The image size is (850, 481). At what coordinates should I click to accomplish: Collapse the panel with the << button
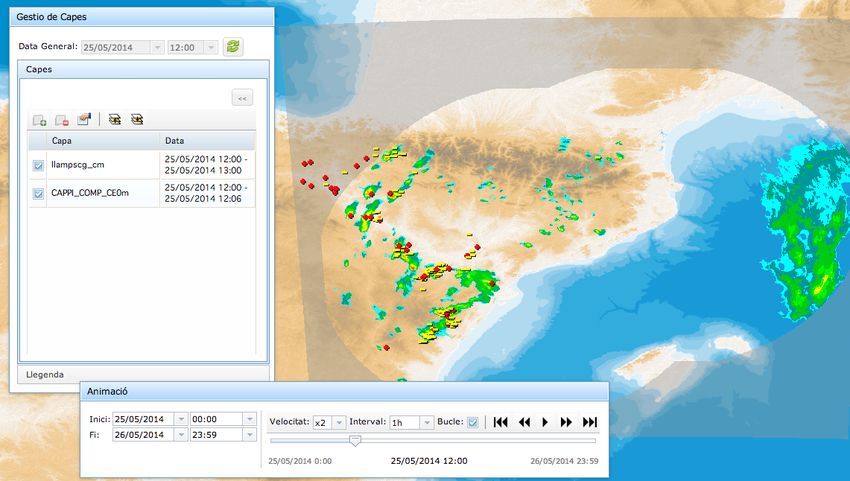coord(242,98)
